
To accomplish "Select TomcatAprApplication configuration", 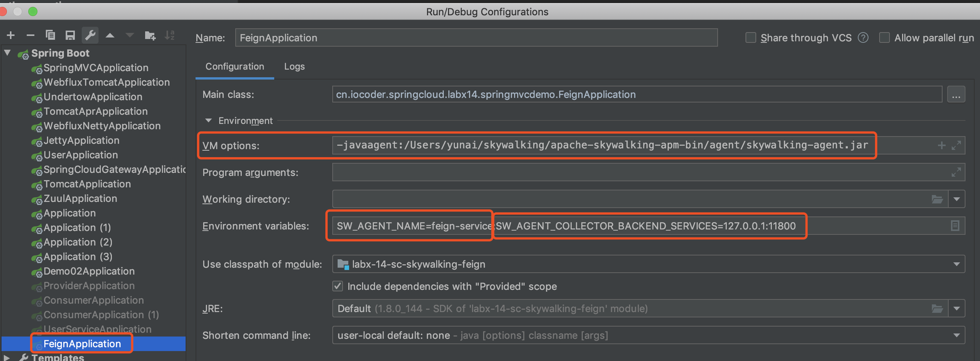I will coord(95,111).
